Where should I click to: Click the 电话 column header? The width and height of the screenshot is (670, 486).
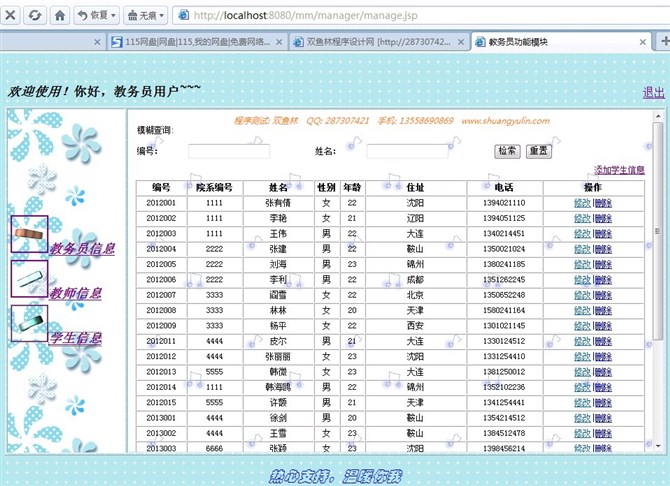(504, 188)
